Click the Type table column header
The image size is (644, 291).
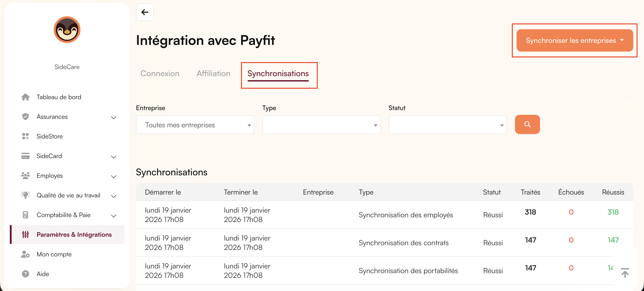366,192
